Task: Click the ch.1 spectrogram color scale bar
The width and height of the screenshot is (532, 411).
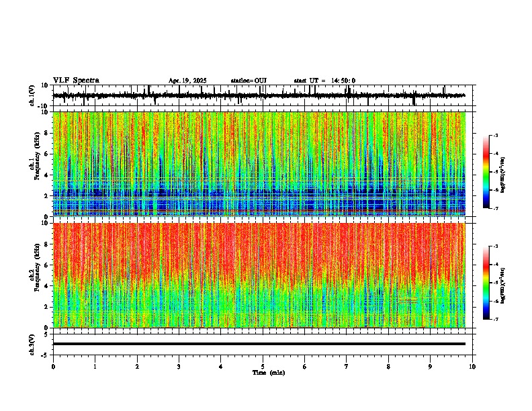Action: coord(486,172)
